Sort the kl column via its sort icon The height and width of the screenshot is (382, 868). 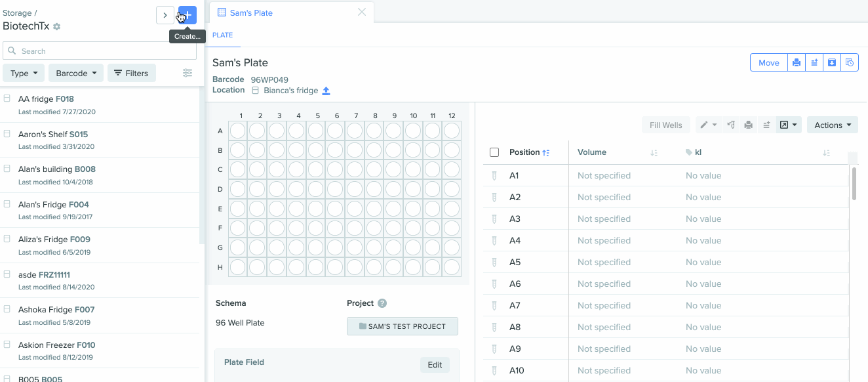click(826, 152)
